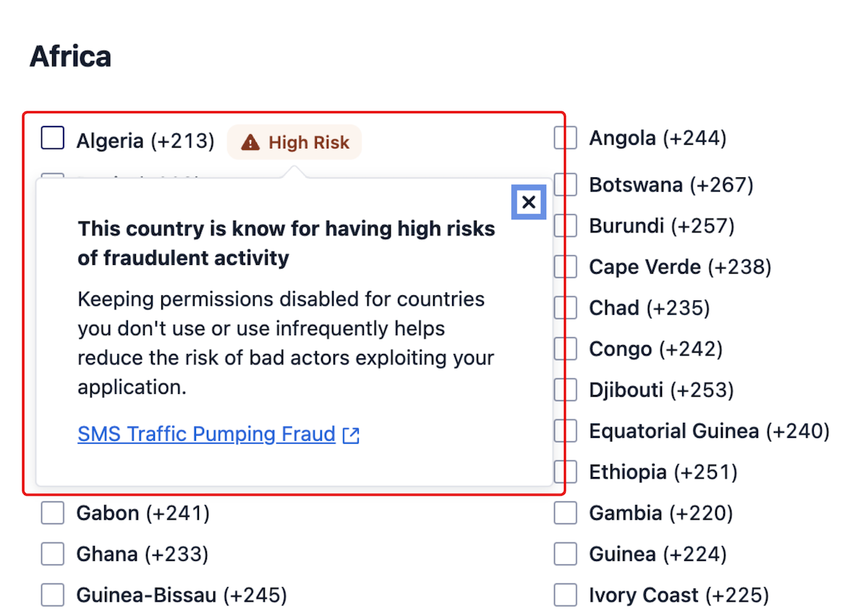Select Botswana (+267)
The image size is (868, 616).
coord(565,184)
